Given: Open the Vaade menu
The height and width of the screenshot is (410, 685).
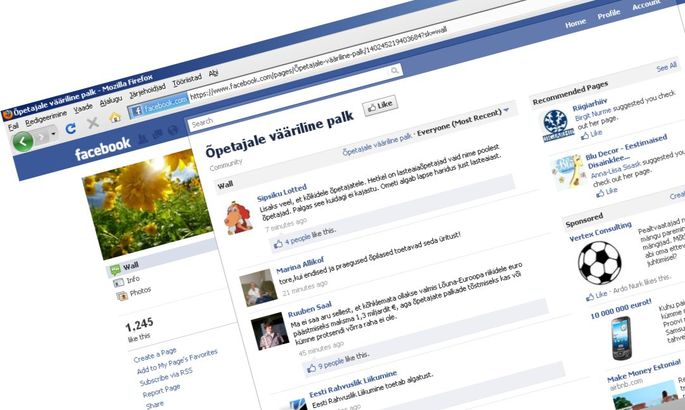Looking at the screenshot, I should pos(83,107).
